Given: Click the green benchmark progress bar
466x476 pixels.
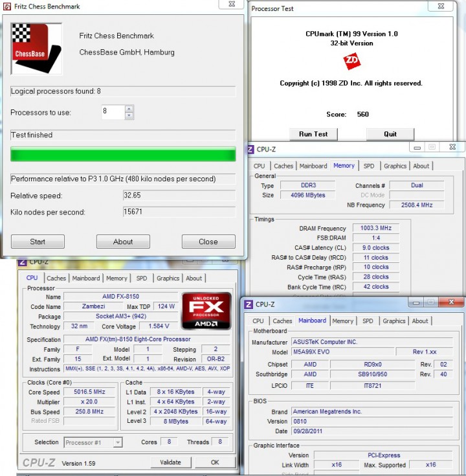Looking at the screenshot, I should 123,154.
